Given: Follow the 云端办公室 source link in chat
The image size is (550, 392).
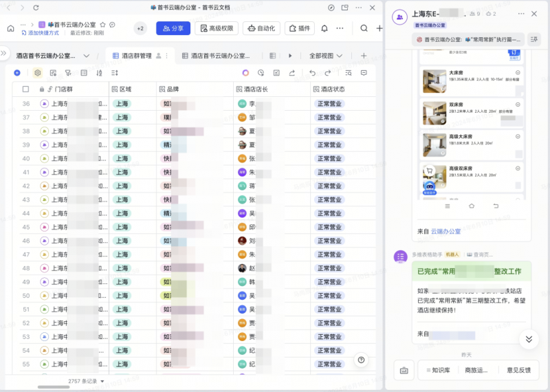Looking at the screenshot, I should pos(445,232).
